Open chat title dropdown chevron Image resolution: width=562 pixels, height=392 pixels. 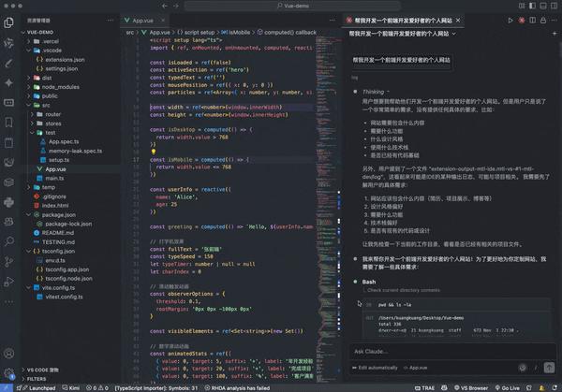click(x=454, y=34)
